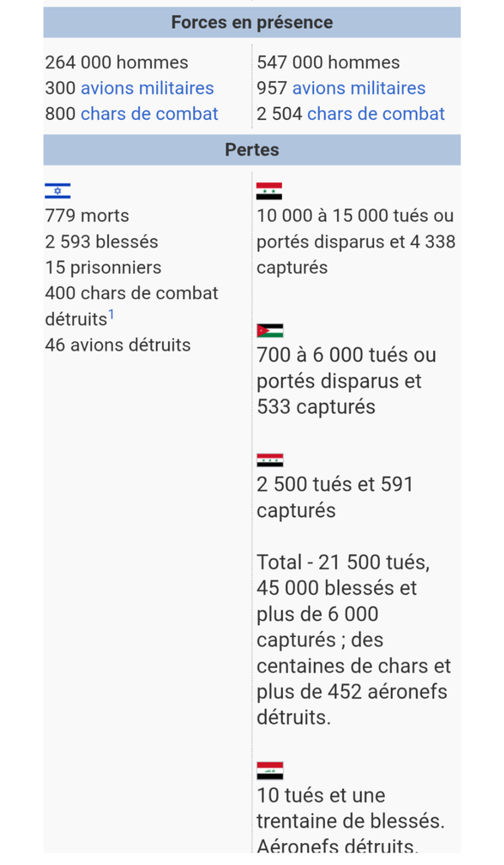Select the 547 000 hommes text
Screen dimensions: 504x865
pos(328,63)
